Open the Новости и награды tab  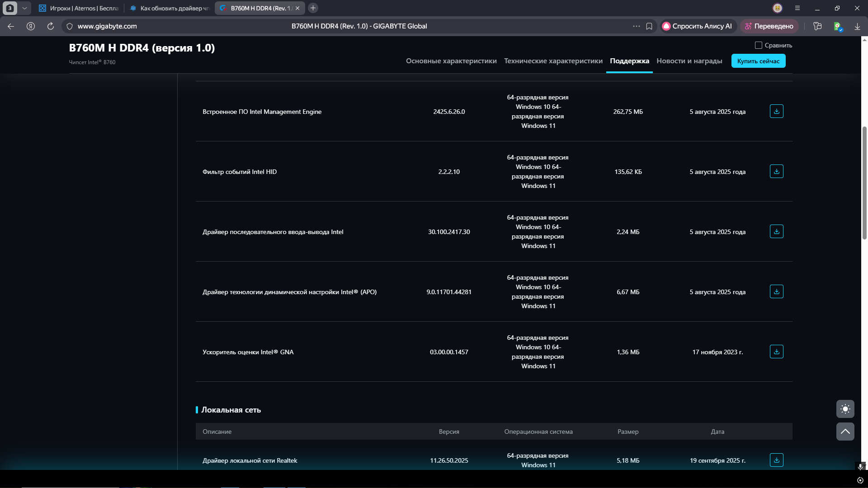[689, 61]
